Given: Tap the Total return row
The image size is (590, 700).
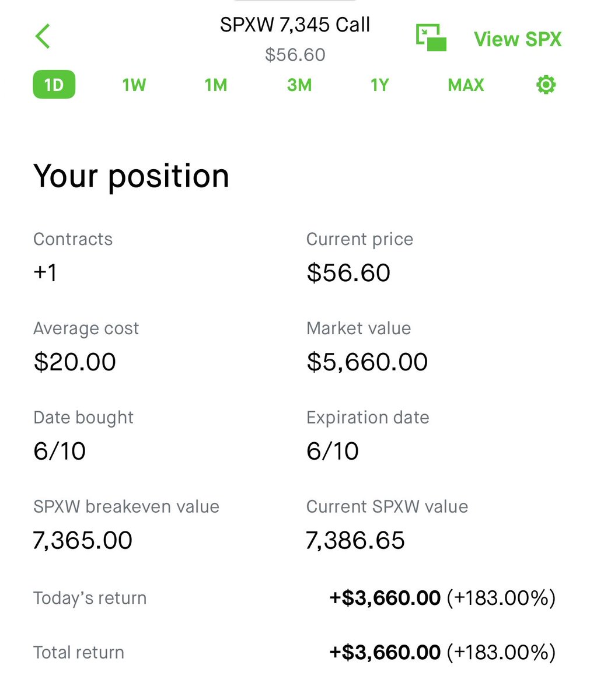Looking at the screenshot, I should (x=295, y=652).
